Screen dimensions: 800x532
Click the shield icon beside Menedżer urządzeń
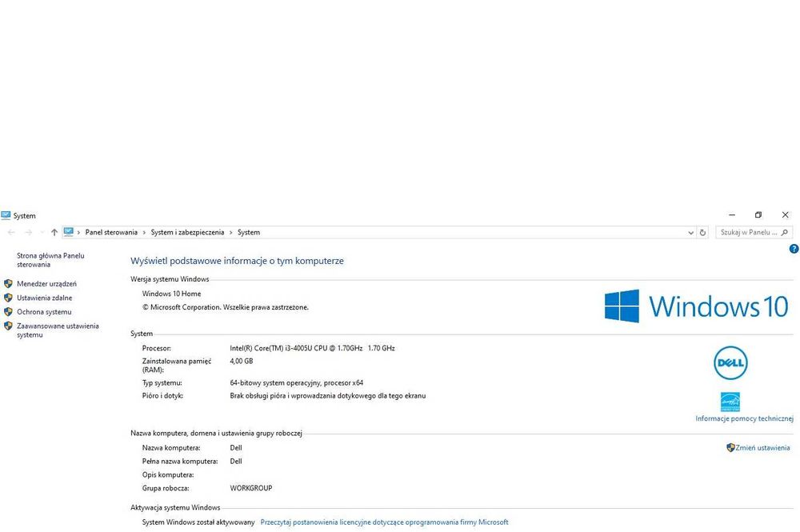[x=8, y=283]
